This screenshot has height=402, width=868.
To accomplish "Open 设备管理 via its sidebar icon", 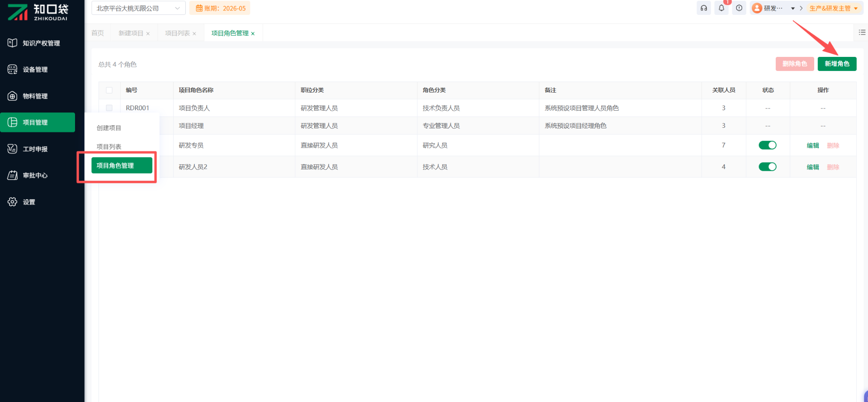I will coord(13,70).
